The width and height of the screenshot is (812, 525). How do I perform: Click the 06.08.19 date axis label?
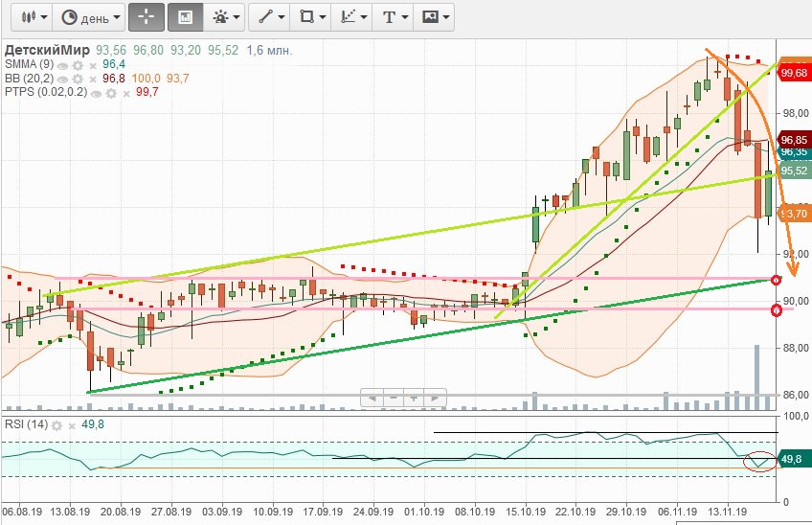[22, 512]
